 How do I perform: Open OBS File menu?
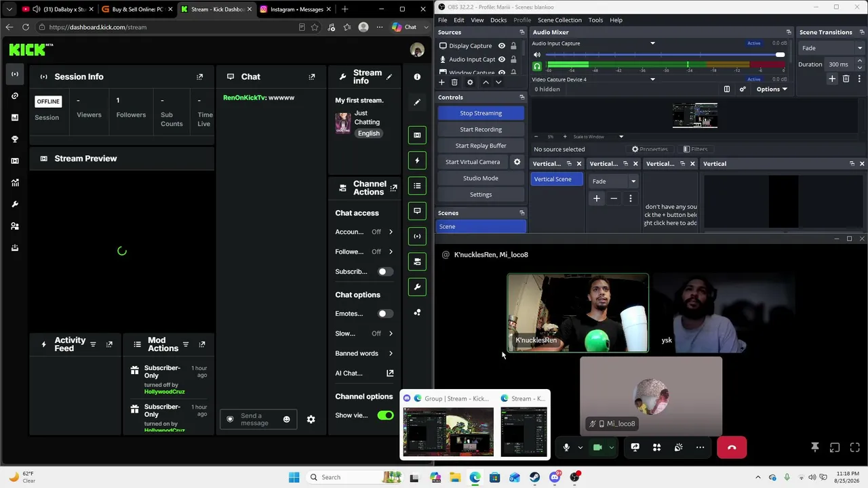point(442,20)
